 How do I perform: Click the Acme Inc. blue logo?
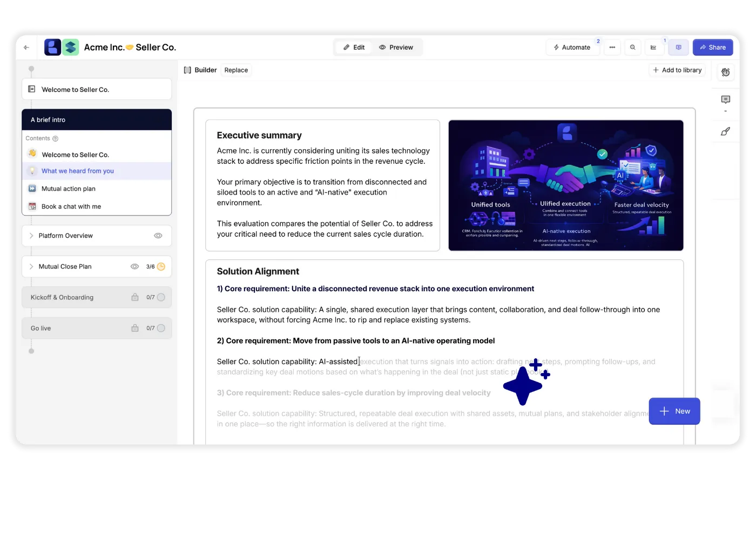[x=52, y=48]
